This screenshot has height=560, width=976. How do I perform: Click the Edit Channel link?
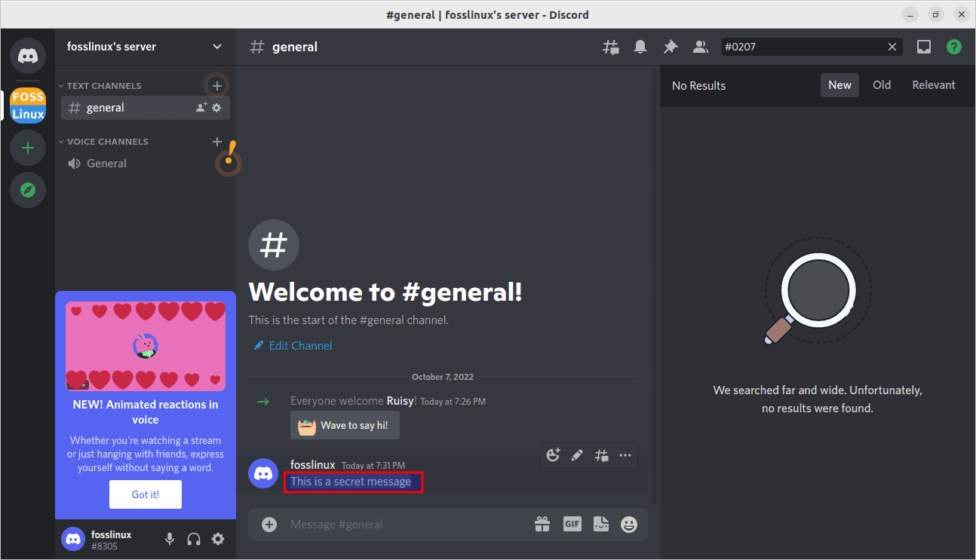(293, 345)
